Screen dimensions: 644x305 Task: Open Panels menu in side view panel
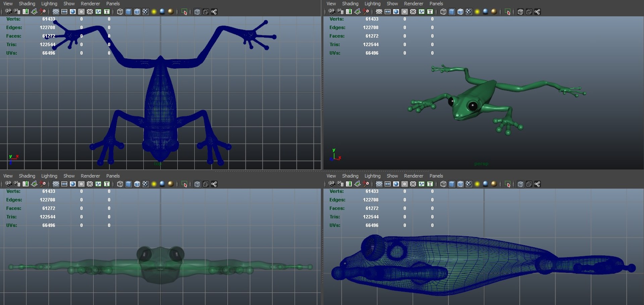coord(436,176)
